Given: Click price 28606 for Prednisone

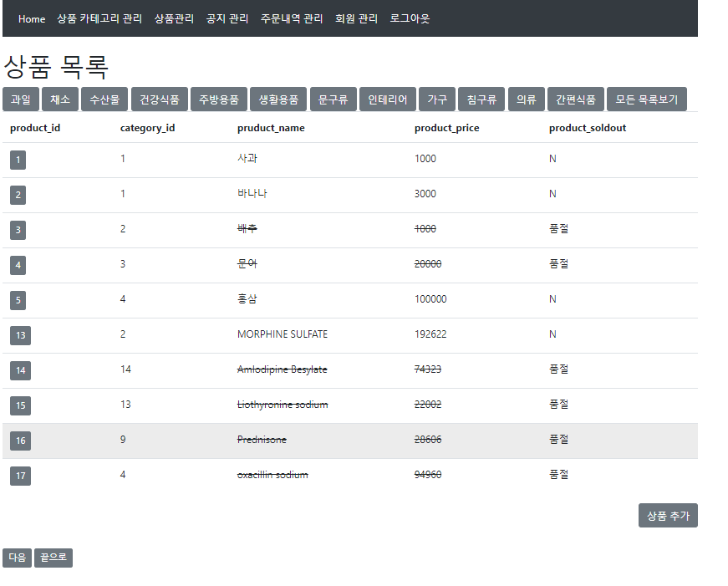Looking at the screenshot, I should pos(428,439).
